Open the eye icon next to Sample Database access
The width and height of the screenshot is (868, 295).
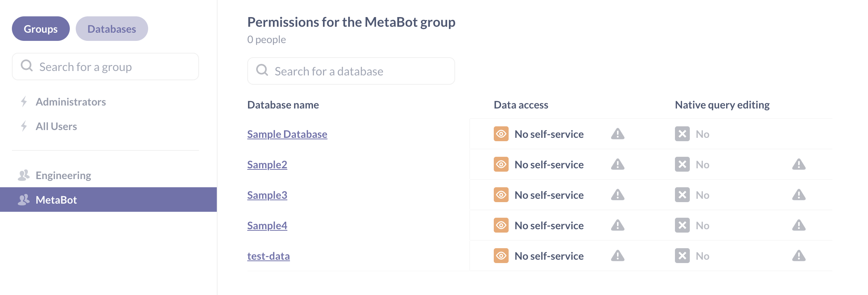coord(501,134)
